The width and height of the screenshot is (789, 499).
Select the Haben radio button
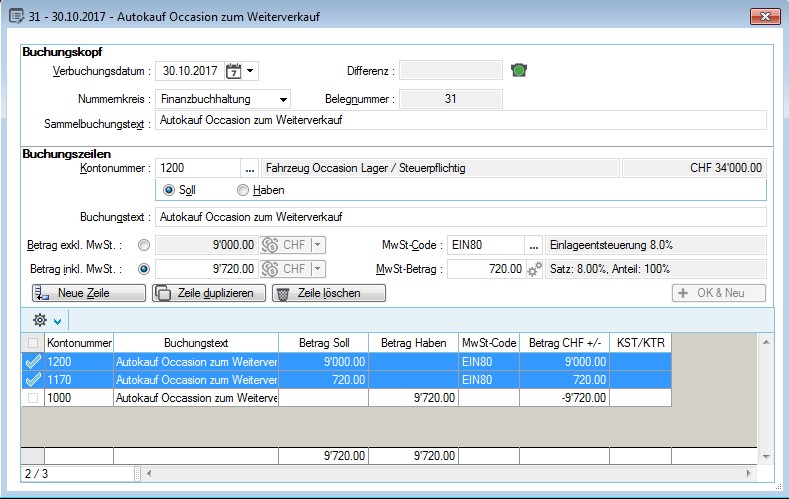point(243,190)
